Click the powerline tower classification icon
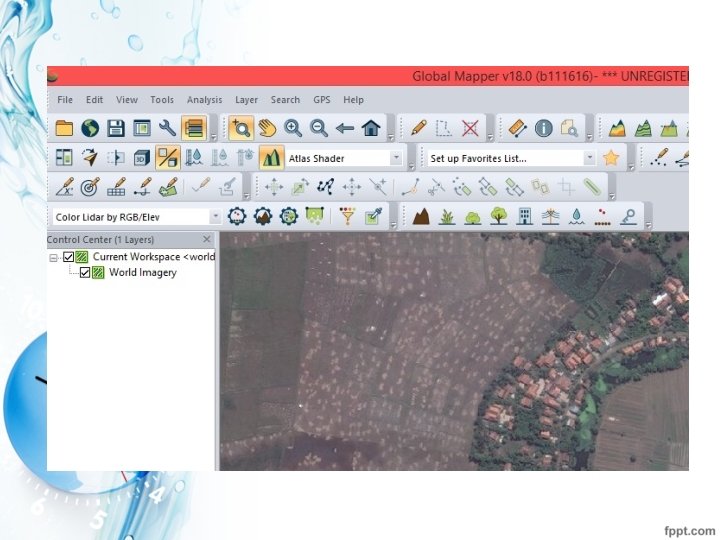This screenshot has width=720, height=540. click(550, 216)
